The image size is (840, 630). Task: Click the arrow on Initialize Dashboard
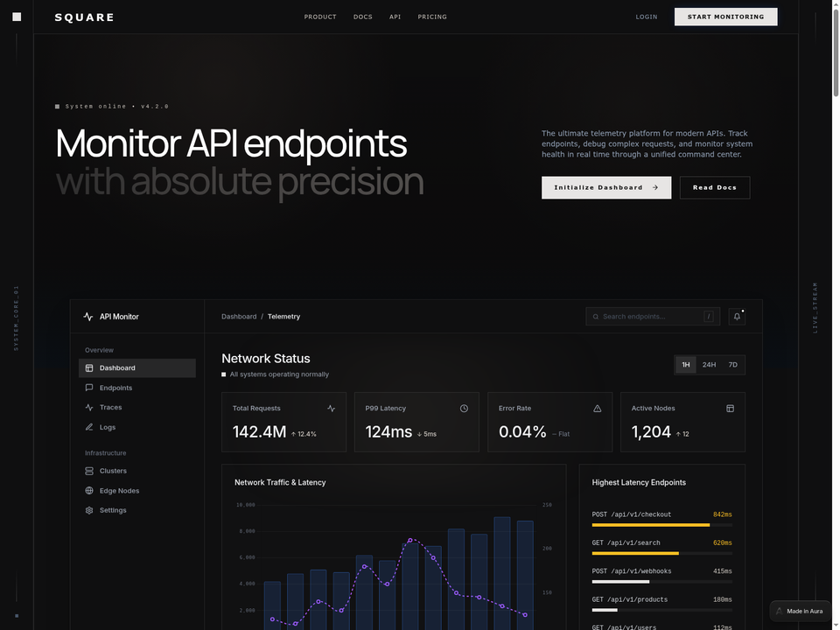654,187
